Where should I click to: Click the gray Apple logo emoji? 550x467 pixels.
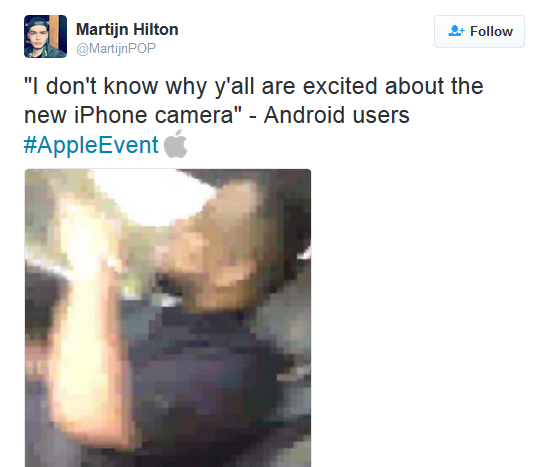coord(175,144)
